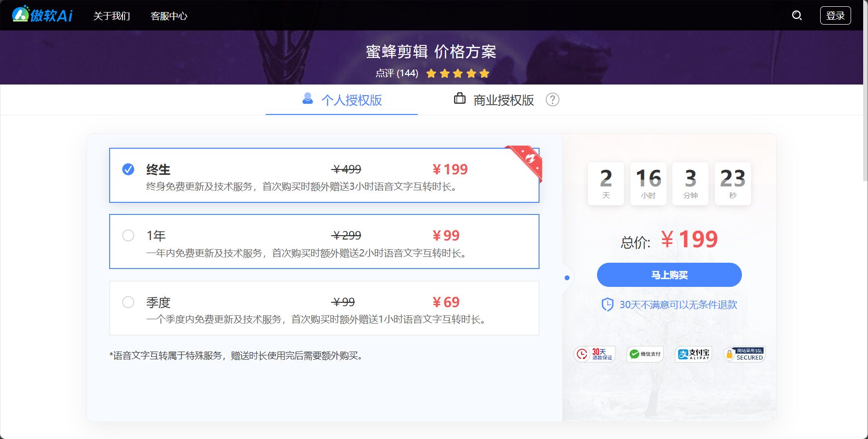Click the 30天退款保证 badge
Image resolution: width=868 pixels, height=439 pixels.
[x=594, y=354]
